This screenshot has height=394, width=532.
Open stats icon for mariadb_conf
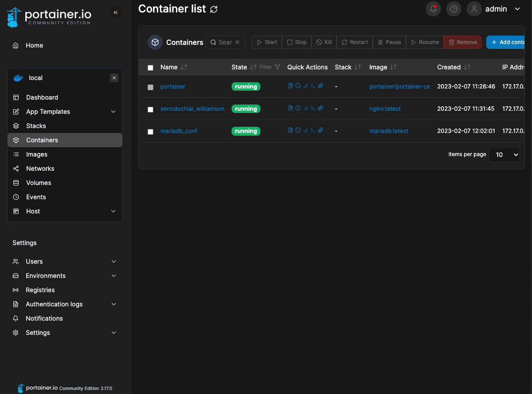point(305,130)
